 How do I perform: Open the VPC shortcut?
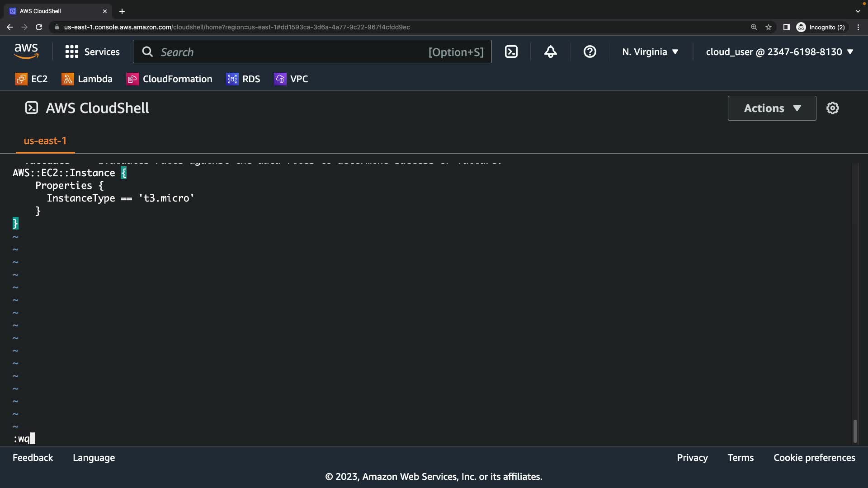pos(291,79)
